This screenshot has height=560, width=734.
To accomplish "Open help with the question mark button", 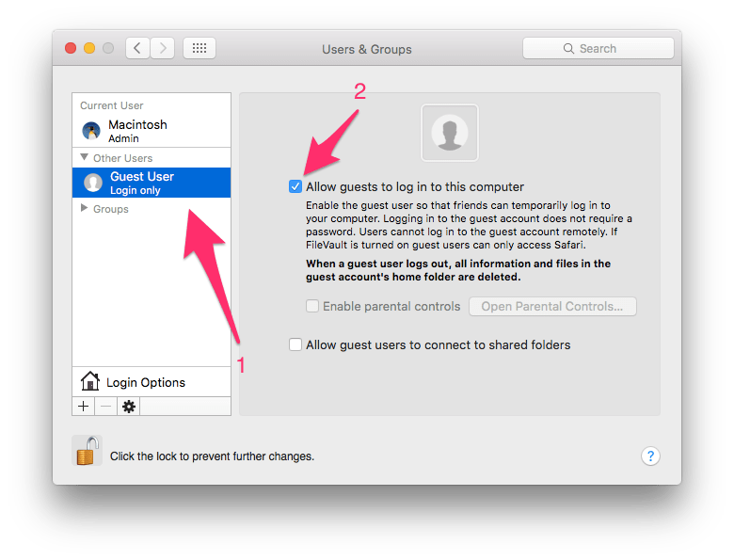I will (x=650, y=456).
